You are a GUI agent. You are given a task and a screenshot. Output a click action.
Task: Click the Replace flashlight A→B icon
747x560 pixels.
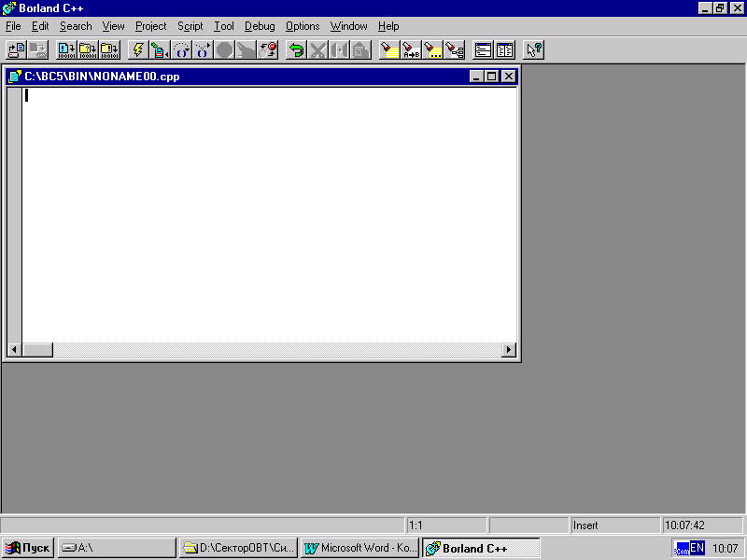tap(411, 49)
